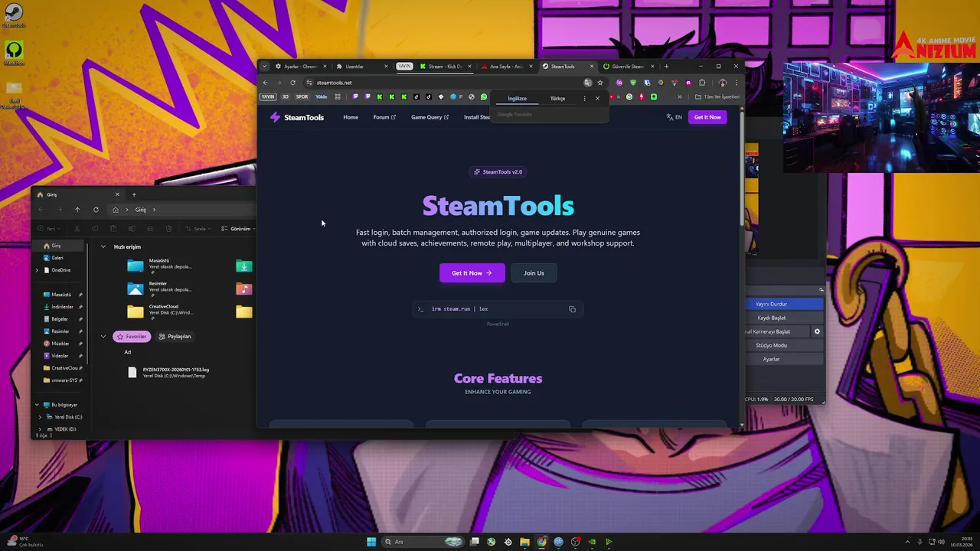The height and width of the screenshot is (551, 980).
Task: Open the Home nav link
Action: click(351, 117)
